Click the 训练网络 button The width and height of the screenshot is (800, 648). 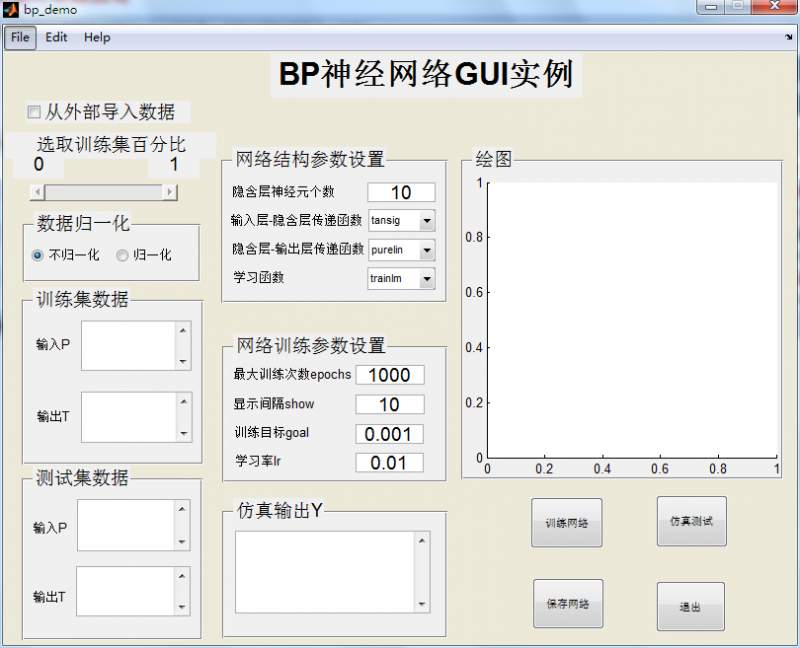(x=567, y=523)
